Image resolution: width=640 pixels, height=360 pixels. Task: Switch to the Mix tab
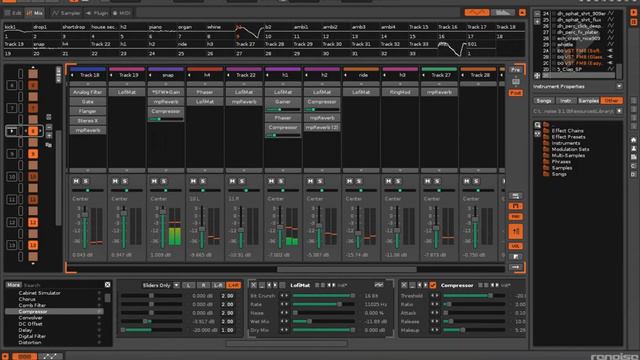pyautogui.click(x=35, y=13)
